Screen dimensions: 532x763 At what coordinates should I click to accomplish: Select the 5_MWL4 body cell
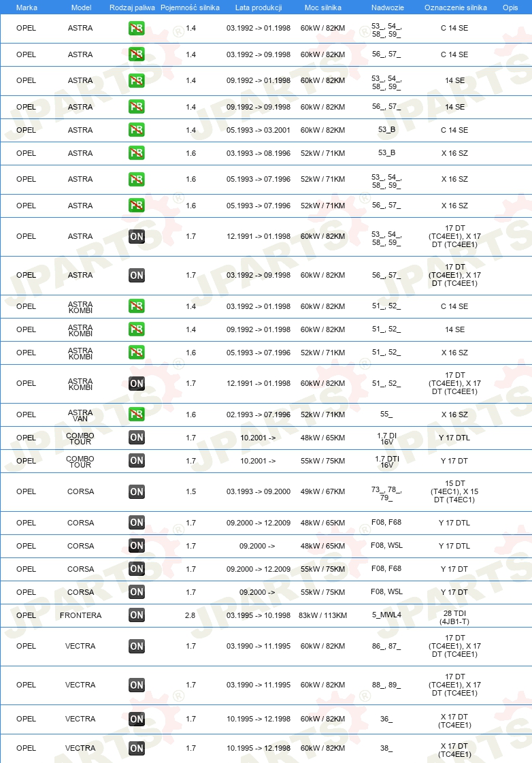(386, 615)
